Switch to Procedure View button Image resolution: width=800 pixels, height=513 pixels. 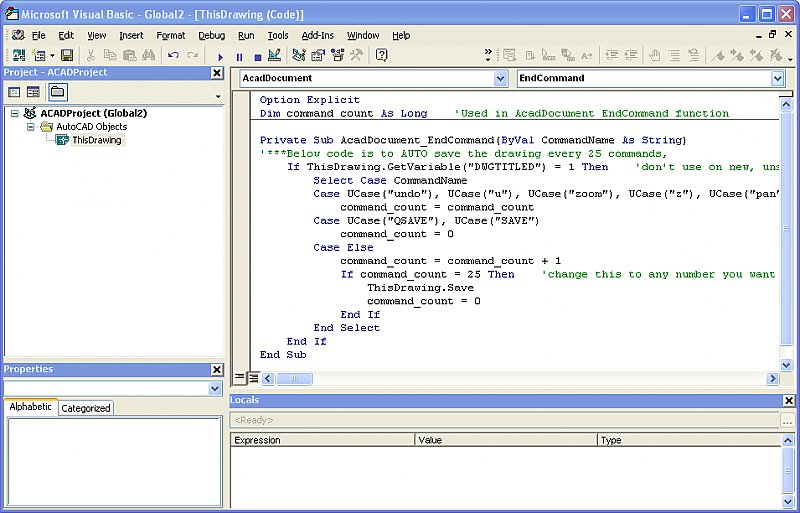click(239, 378)
